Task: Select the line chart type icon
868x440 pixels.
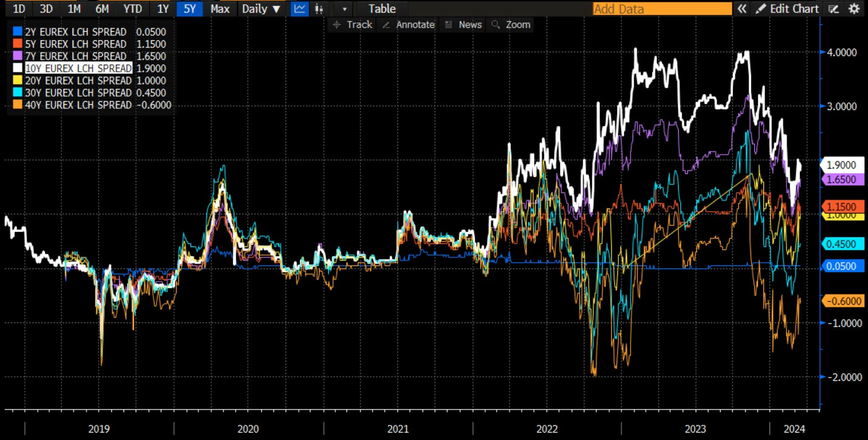Action: click(299, 9)
